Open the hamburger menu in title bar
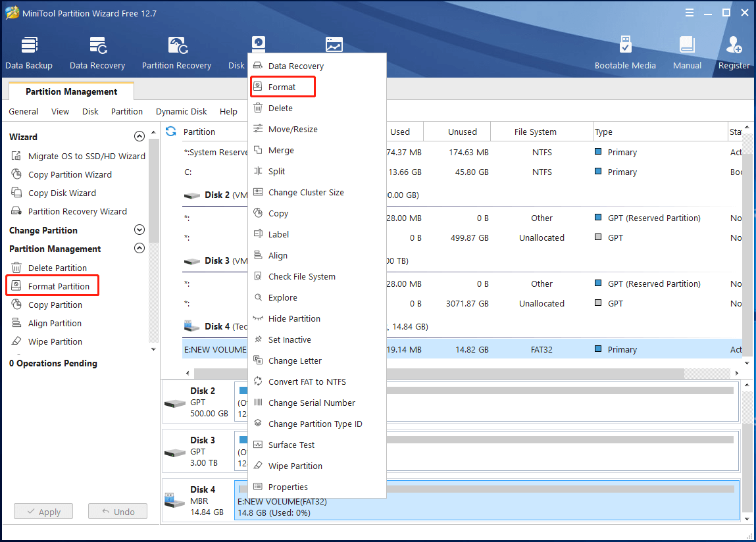This screenshot has width=756, height=542. point(690,13)
